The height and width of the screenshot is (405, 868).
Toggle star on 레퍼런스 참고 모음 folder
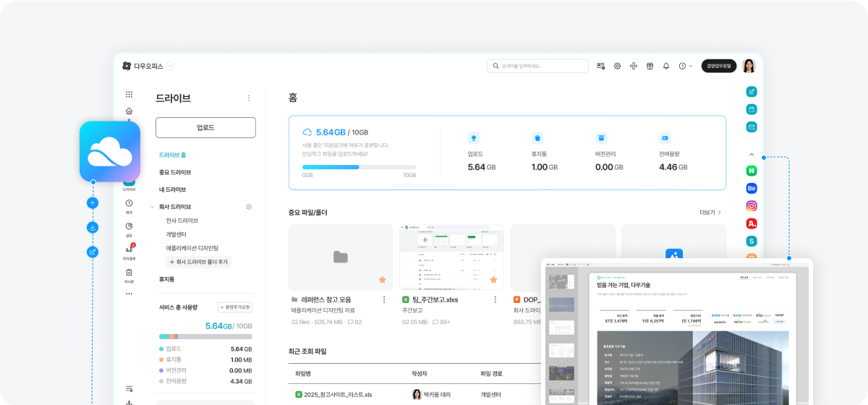click(x=382, y=279)
